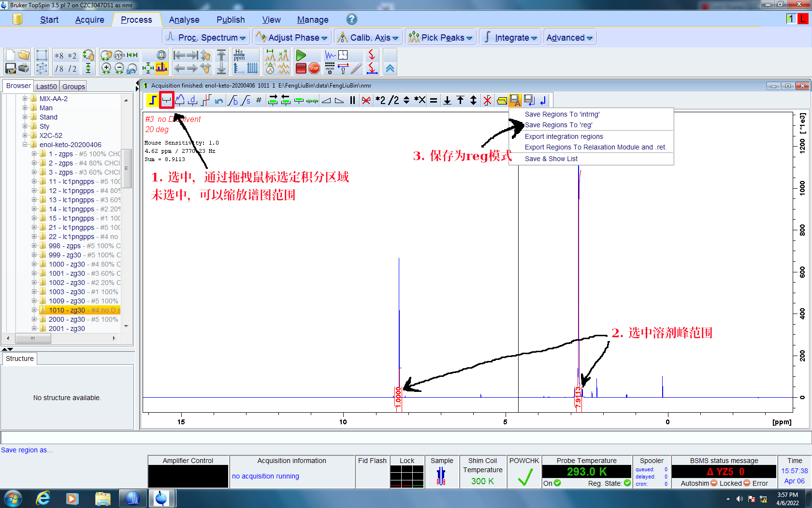Click the Pick Peaks button

(x=441, y=38)
